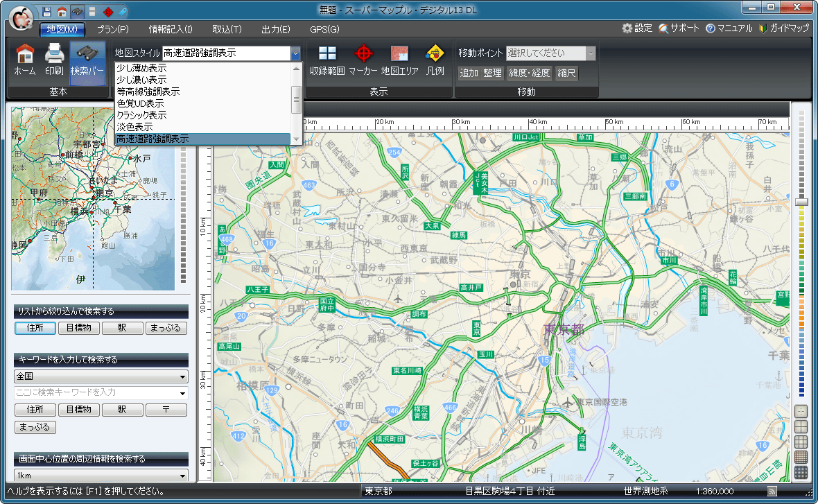Select the single-dot grid density button
This screenshot has width=818, height=504.
[801, 411]
